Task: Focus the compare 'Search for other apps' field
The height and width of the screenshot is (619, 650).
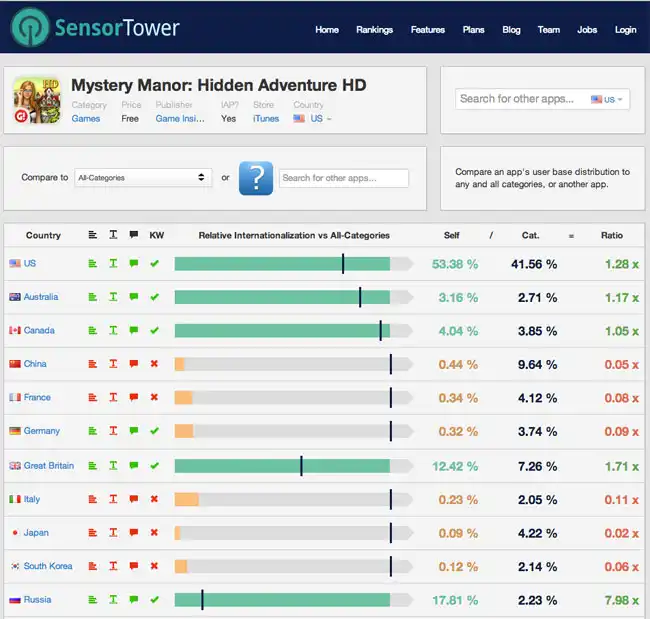Action: tap(344, 178)
